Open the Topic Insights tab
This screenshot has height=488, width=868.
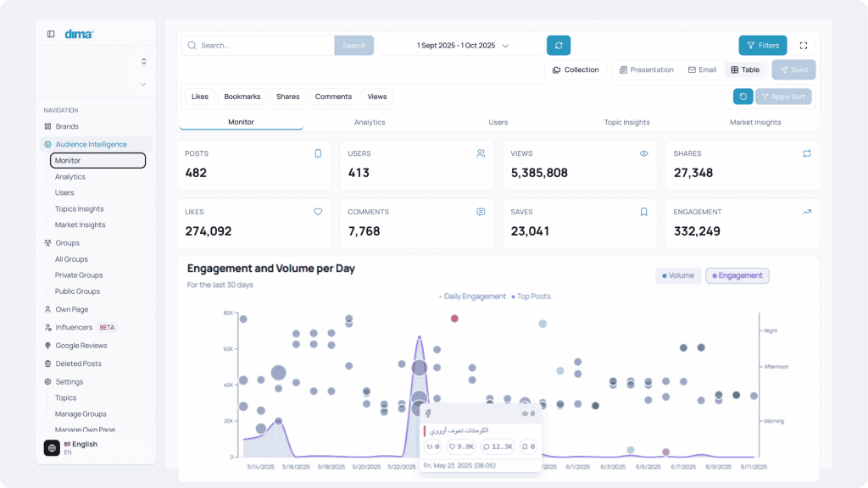tap(626, 122)
